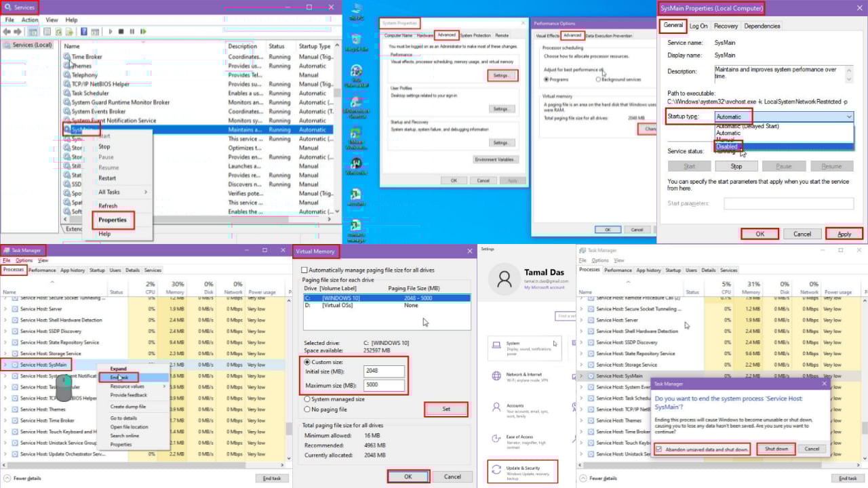This screenshot has width=868, height=488.
Task: Open the Action menu in Services window
Action: [x=30, y=20]
